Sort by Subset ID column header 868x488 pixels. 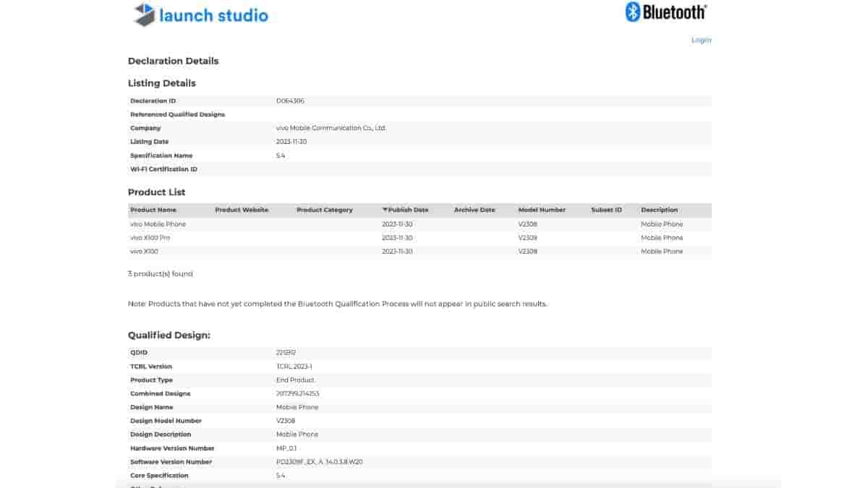tap(606, 210)
